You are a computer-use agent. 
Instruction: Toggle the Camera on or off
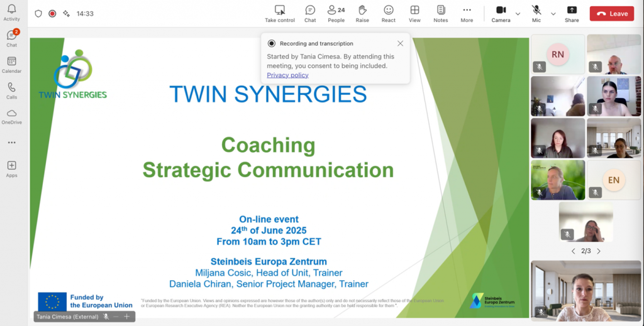pyautogui.click(x=501, y=14)
